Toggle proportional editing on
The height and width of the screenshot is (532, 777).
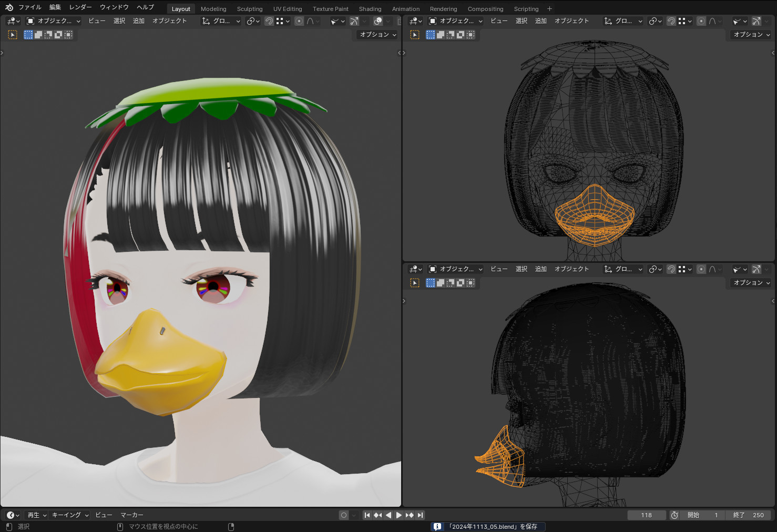click(x=299, y=21)
